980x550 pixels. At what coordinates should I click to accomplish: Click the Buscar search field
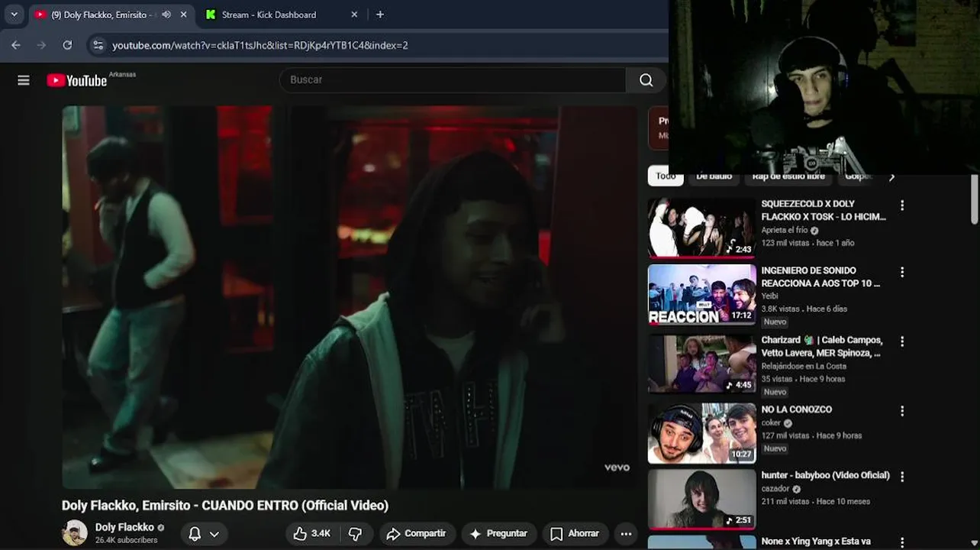[x=452, y=80]
